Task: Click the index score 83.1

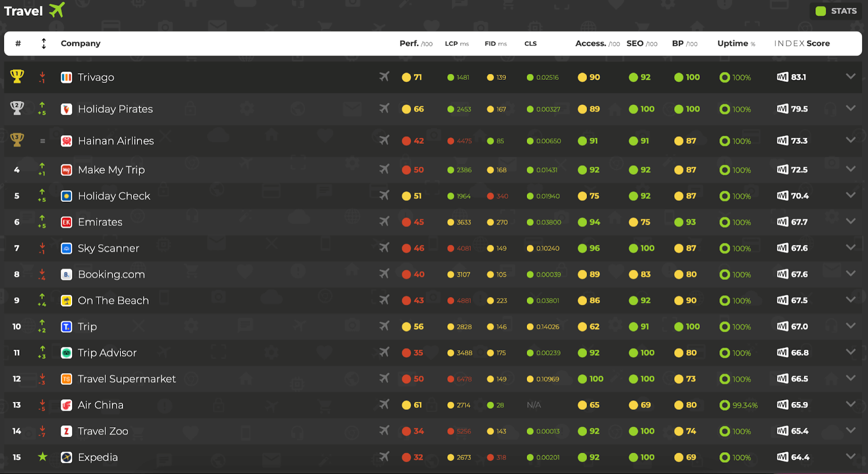Action: tap(799, 77)
